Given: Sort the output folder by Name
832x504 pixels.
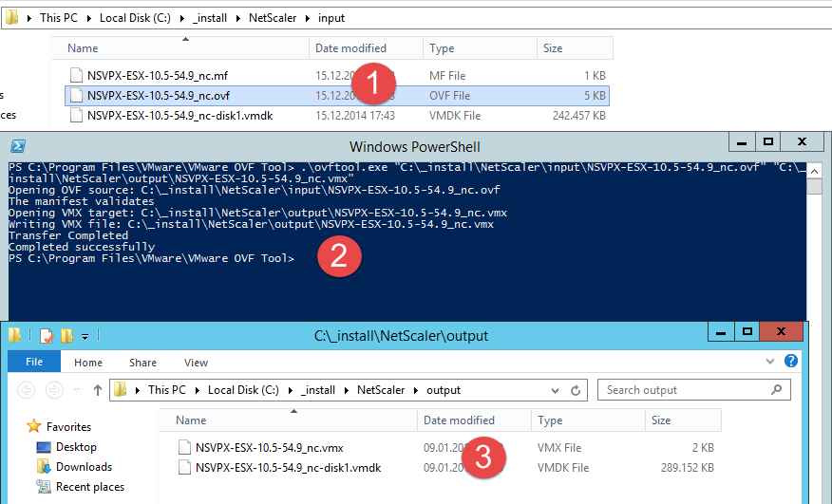Looking at the screenshot, I should point(288,420).
